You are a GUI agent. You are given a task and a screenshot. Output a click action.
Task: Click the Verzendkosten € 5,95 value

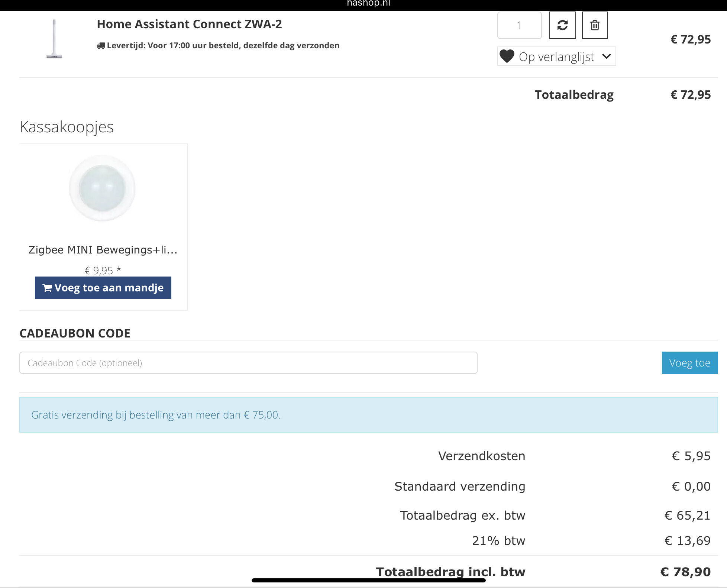point(691,456)
